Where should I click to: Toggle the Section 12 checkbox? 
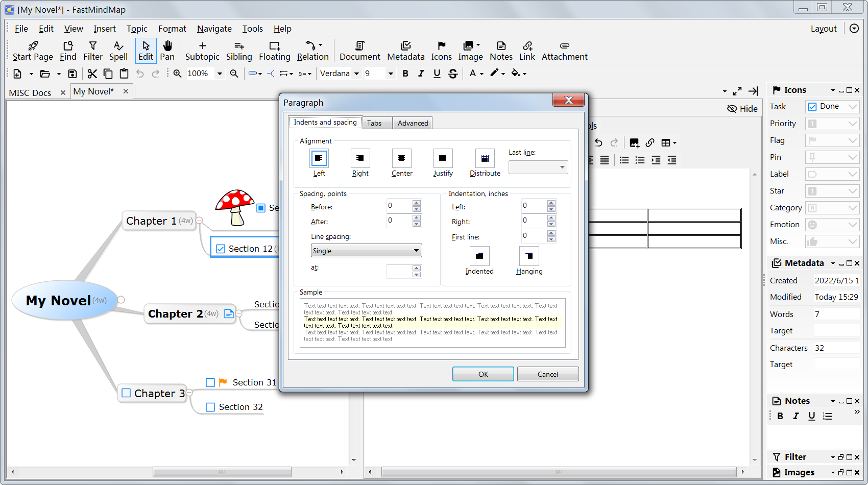tap(221, 249)
